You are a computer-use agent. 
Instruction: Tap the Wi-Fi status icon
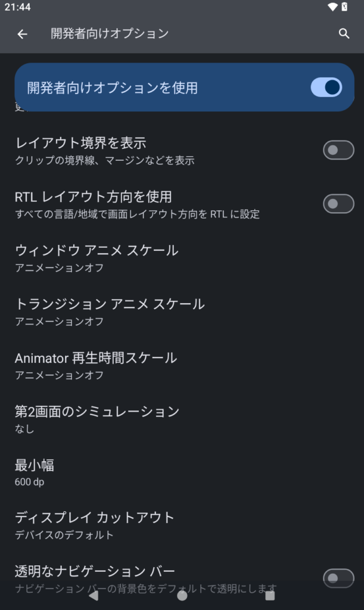332,7
